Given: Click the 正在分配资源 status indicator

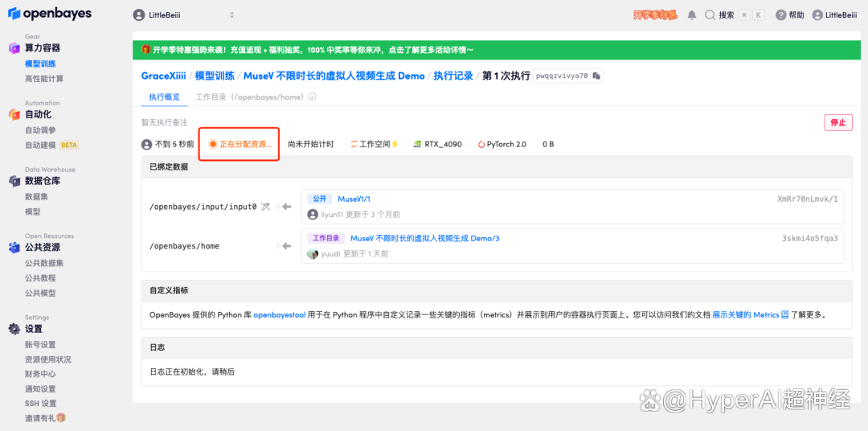Looking at the screenshot, I should pos(240,144).
